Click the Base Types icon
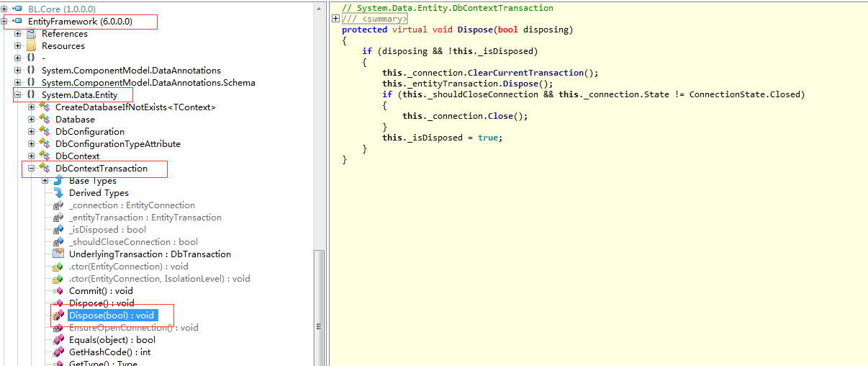 [58, 181]
